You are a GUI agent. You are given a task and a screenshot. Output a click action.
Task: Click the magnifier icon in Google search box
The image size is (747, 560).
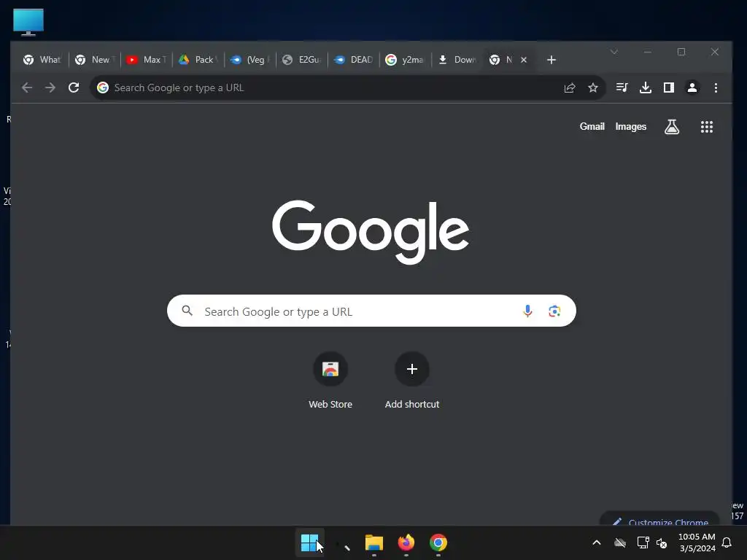[187, 311]
